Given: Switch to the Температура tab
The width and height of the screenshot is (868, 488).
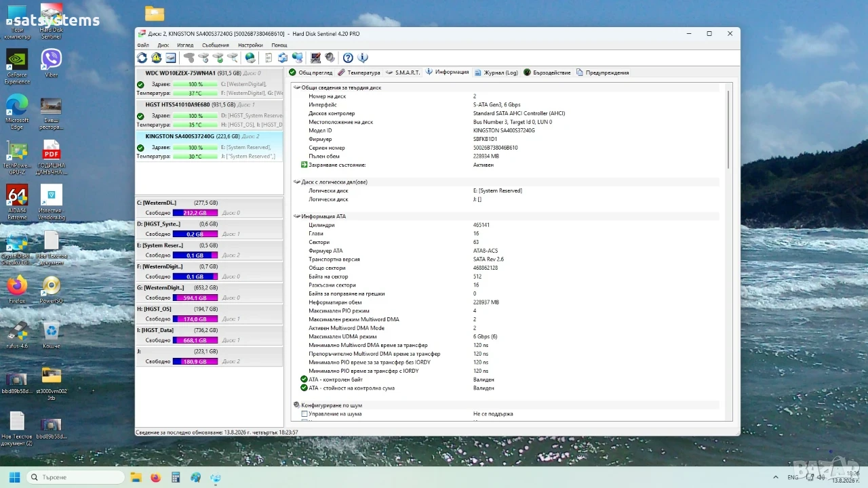Looking at the screenshot, I should [x=359, y=73].
